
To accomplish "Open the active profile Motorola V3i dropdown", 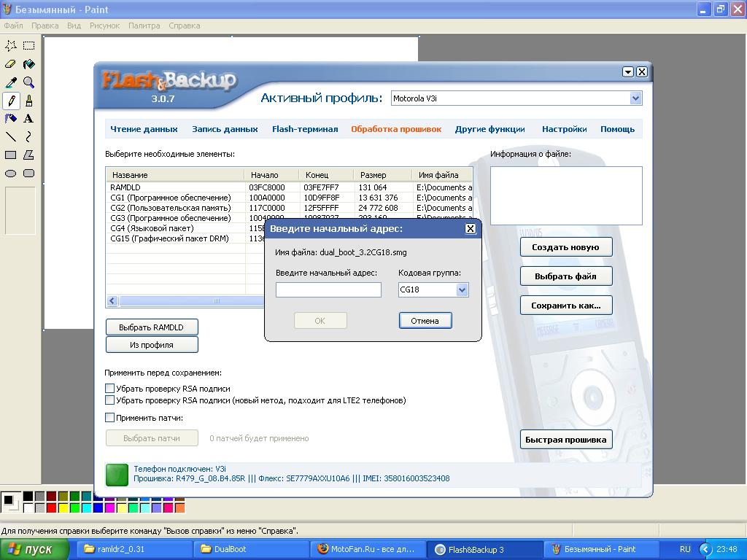I will 635,98.
